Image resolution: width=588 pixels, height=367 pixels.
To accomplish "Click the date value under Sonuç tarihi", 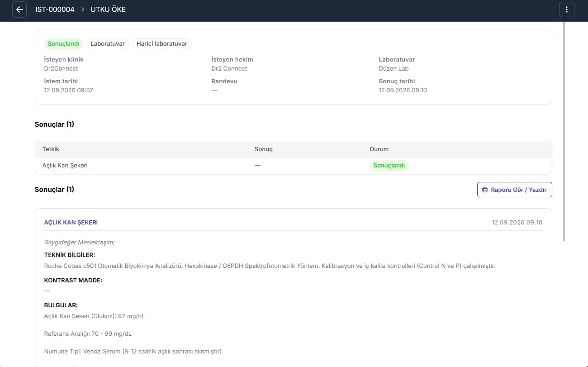I will 403,91.
